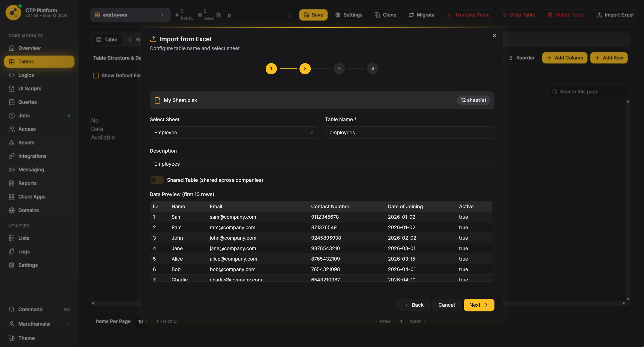Click the Assets shapes icon

(x=11, y=142)
